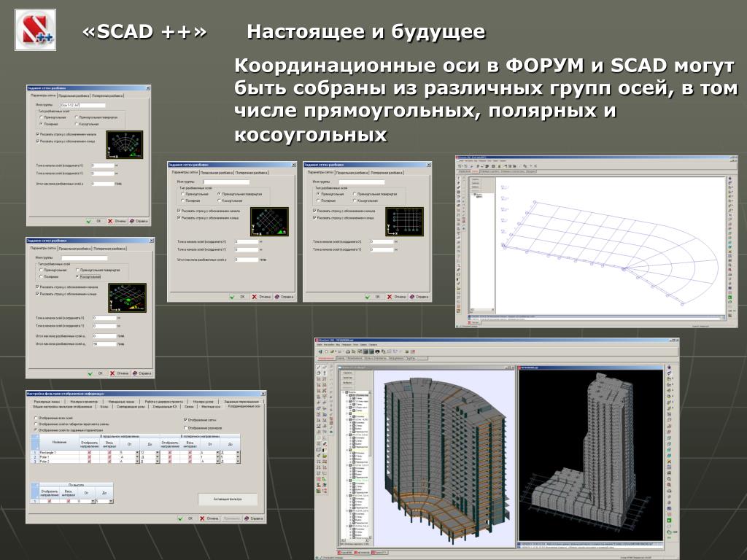Click the green arrow icon starting the building window toolbar

coord(320,351)
